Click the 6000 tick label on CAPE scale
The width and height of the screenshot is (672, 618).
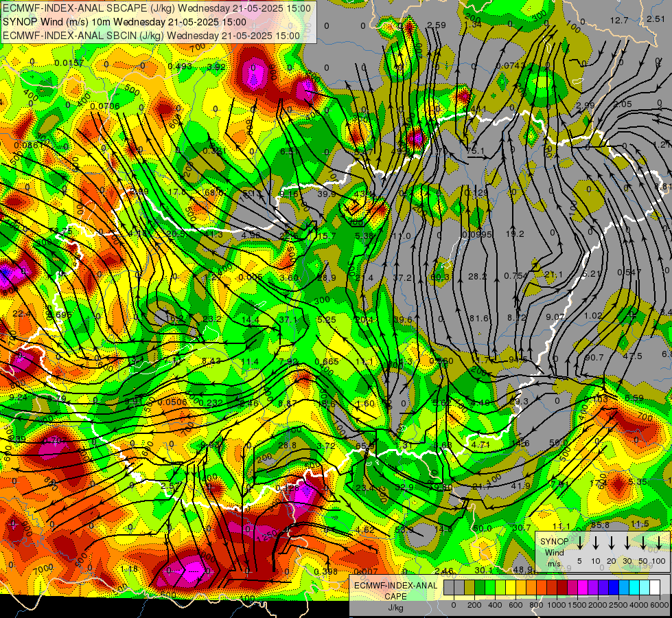tap(659, 605)
